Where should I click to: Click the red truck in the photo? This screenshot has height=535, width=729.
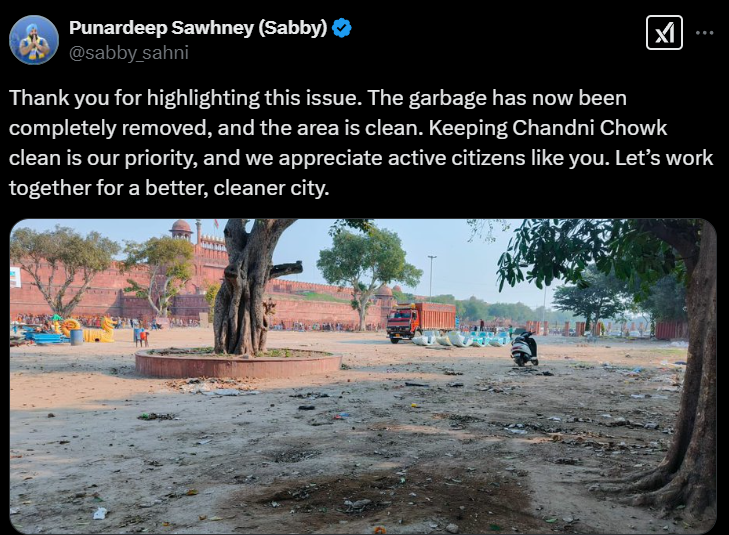tap(421, 321)
